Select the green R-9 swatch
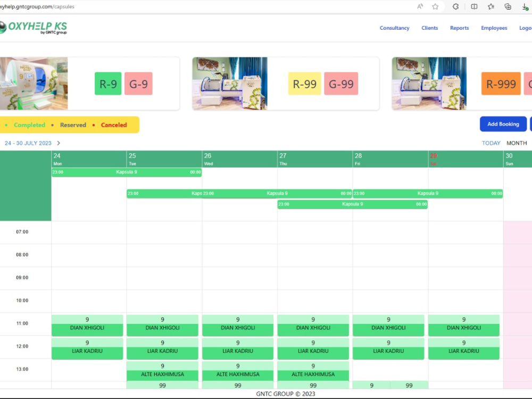Viewport: 532px width, 399px height. [x=108, y=84]
